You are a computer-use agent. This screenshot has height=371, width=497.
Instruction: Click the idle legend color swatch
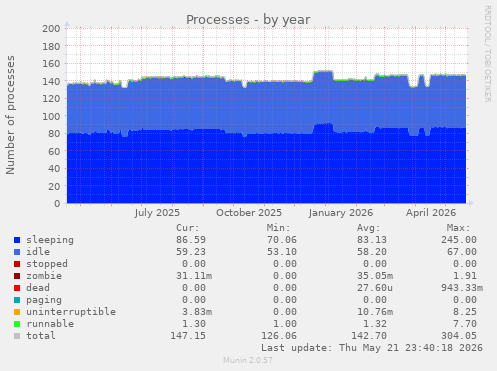pyautogui.click(x=17, y=252)
